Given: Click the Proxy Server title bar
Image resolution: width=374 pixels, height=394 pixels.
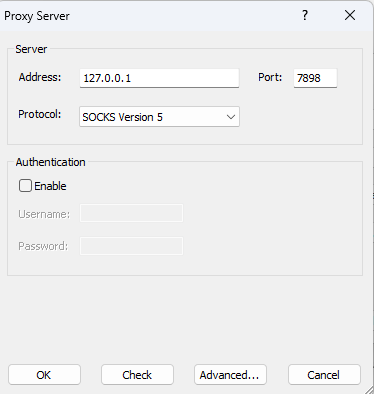Looking at the screenshot, I should pyautogui.click(x=150, y=16).
